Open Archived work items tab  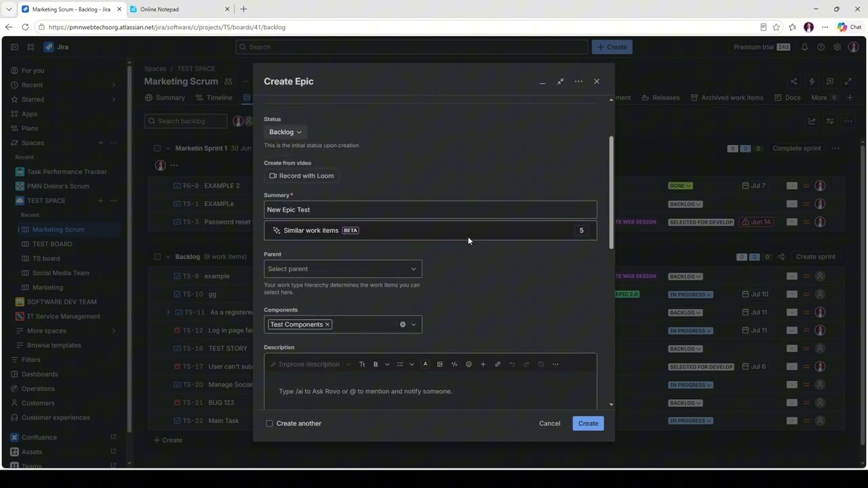[727, 98]
